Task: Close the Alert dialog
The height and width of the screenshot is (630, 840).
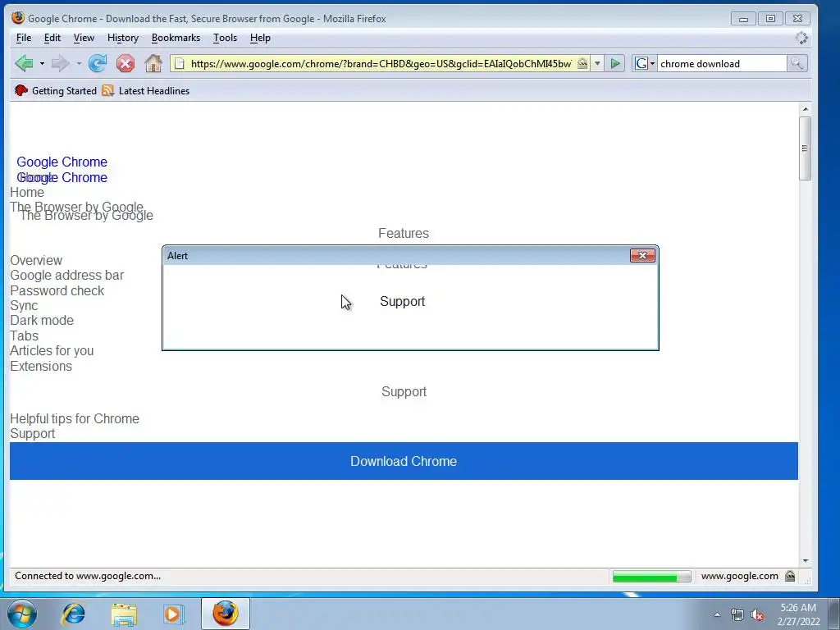Action: 642,256
